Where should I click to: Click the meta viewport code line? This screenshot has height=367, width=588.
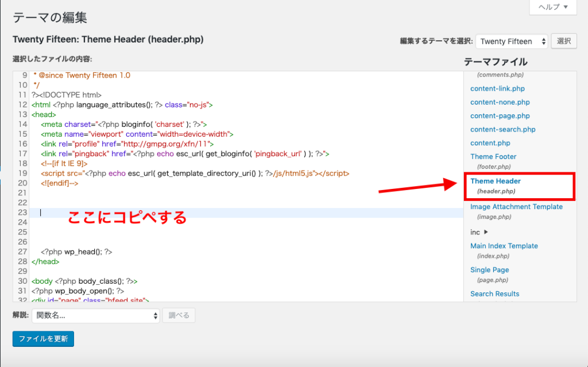[137, 134]
